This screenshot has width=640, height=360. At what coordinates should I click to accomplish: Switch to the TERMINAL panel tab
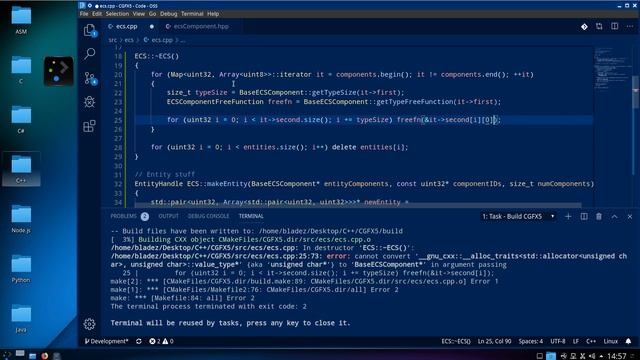(251, 216)
